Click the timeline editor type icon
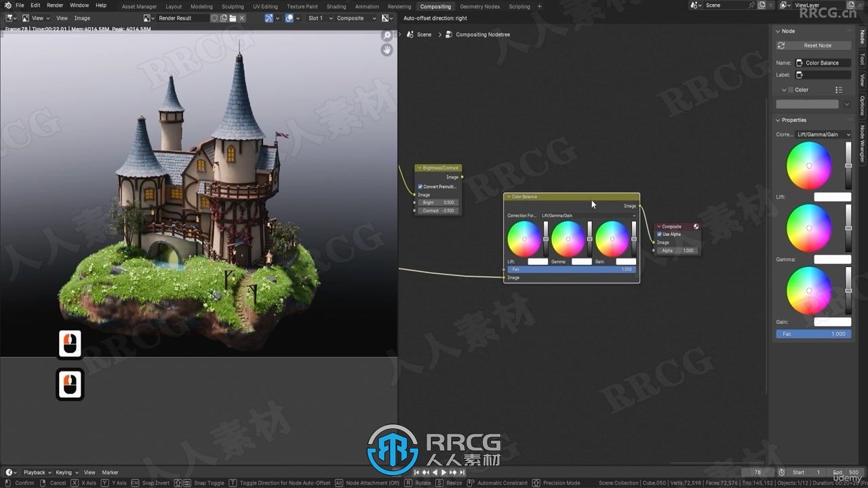 (9, 472)
